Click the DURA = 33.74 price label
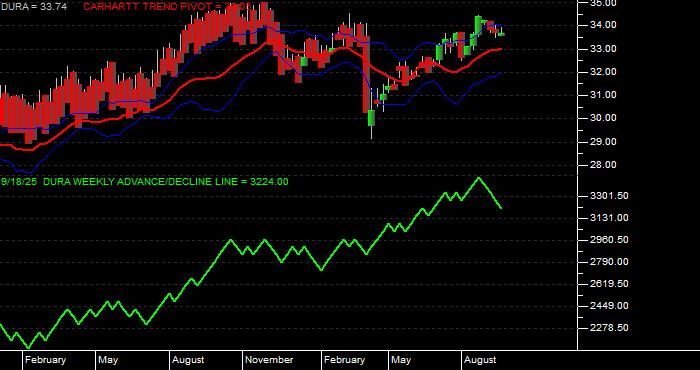 [x=33, y=7]
